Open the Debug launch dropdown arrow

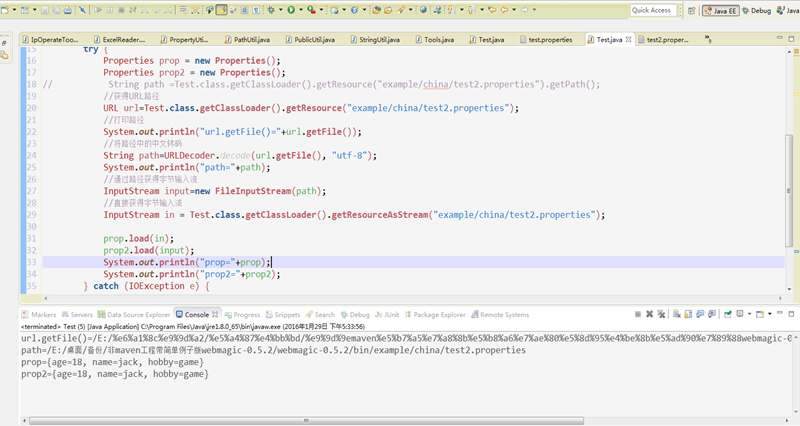point(281,10)
